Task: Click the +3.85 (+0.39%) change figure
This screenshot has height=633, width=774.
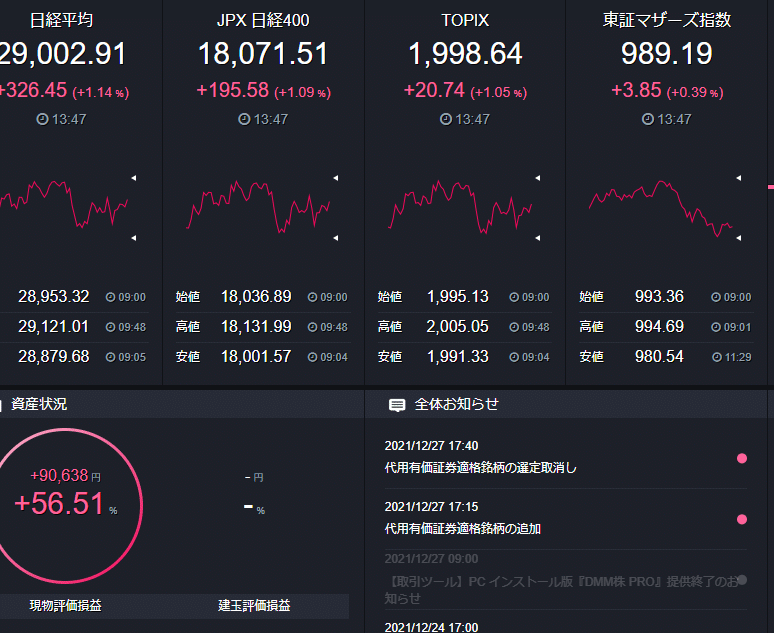Action: point(667,91)
